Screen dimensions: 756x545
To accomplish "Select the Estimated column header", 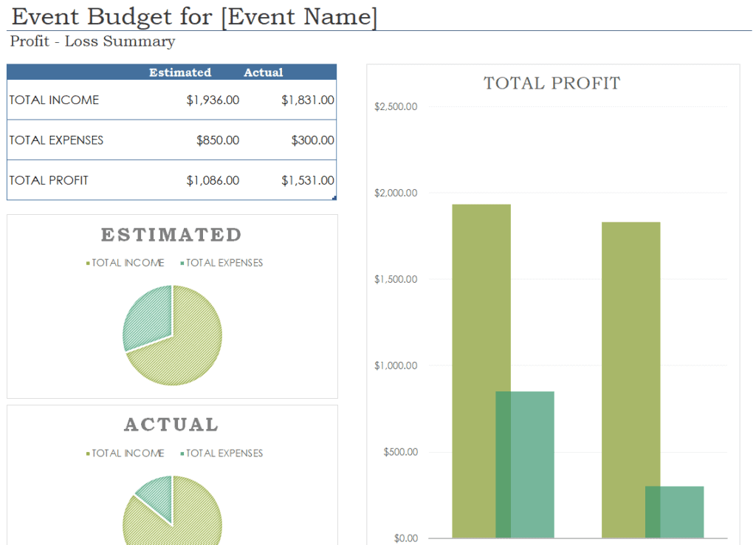I will pos(180,72).
